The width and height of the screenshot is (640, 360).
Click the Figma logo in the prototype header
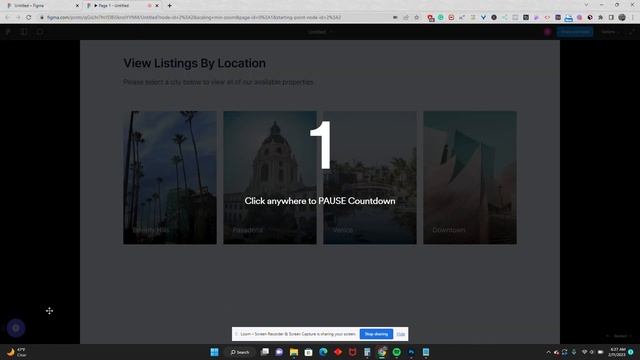(8, 32)
